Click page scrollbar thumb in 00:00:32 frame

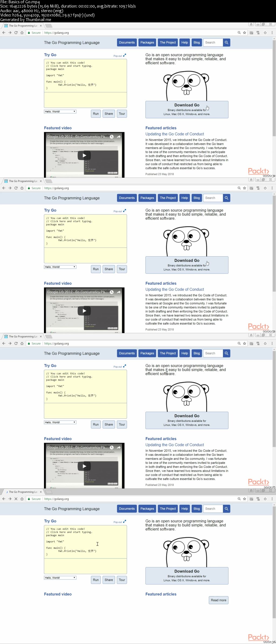point(274,88)
